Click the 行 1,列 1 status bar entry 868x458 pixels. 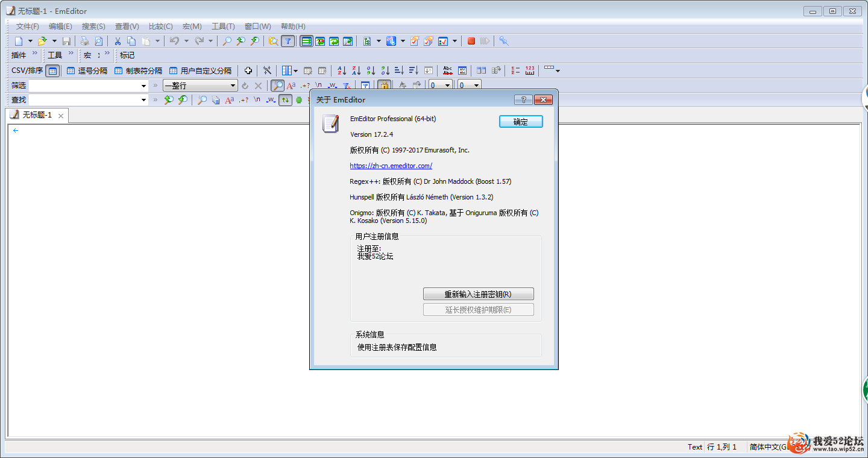722,447
